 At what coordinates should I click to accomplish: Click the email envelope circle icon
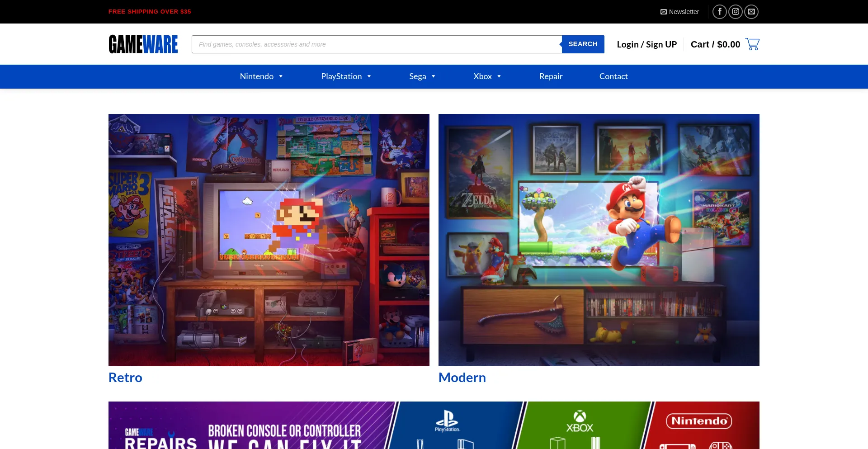pos(751,12)
